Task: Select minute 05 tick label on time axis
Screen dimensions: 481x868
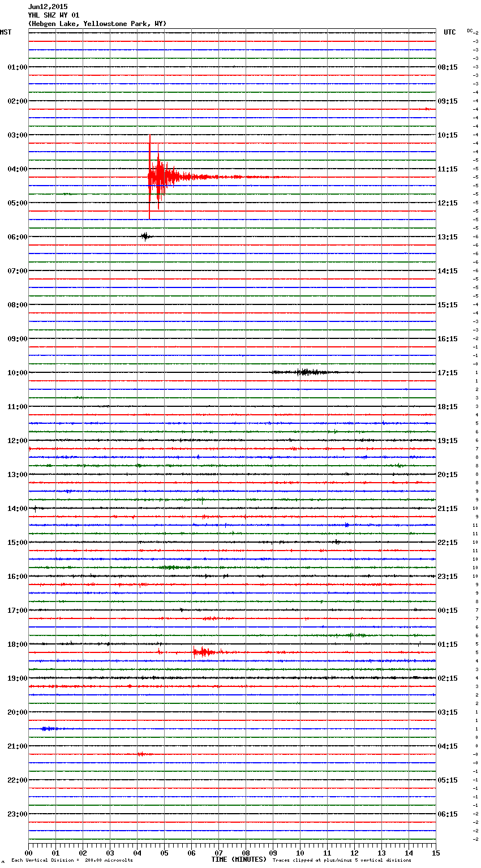Action: click(x=164, y=853)
